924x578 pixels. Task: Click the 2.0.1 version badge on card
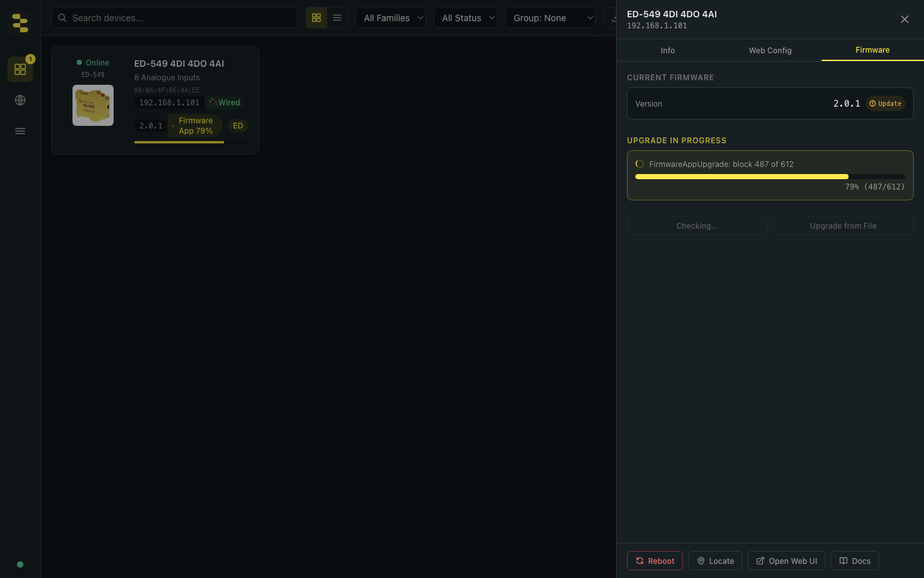click(151, 126)
